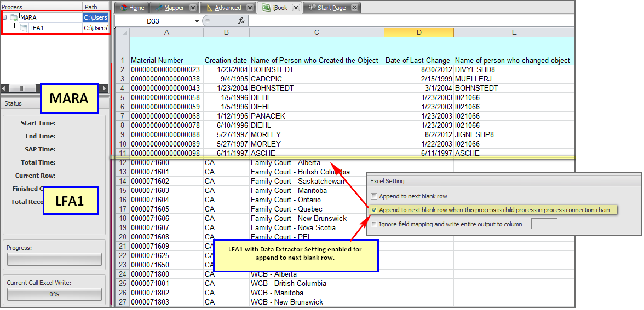Click the select-all corner of the spreadsheet
Image resolution: width=644 pixels, height=310 pixels.
tap(122, 32)
